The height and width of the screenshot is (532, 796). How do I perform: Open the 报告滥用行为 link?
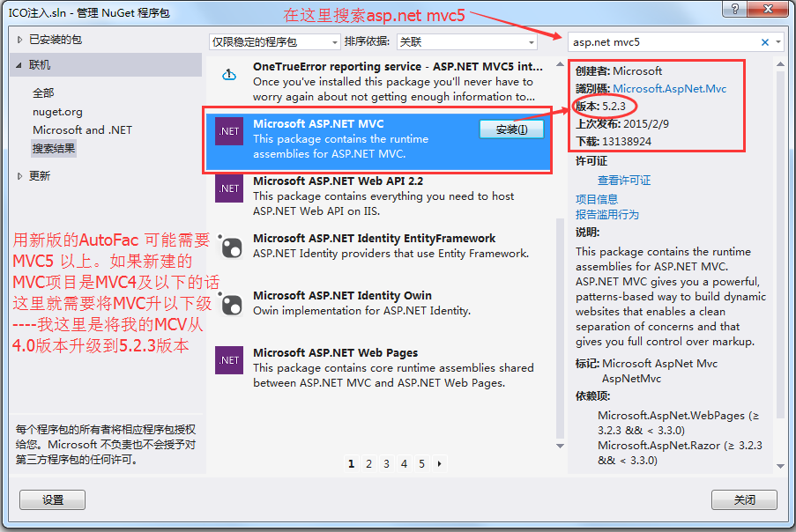607,215
